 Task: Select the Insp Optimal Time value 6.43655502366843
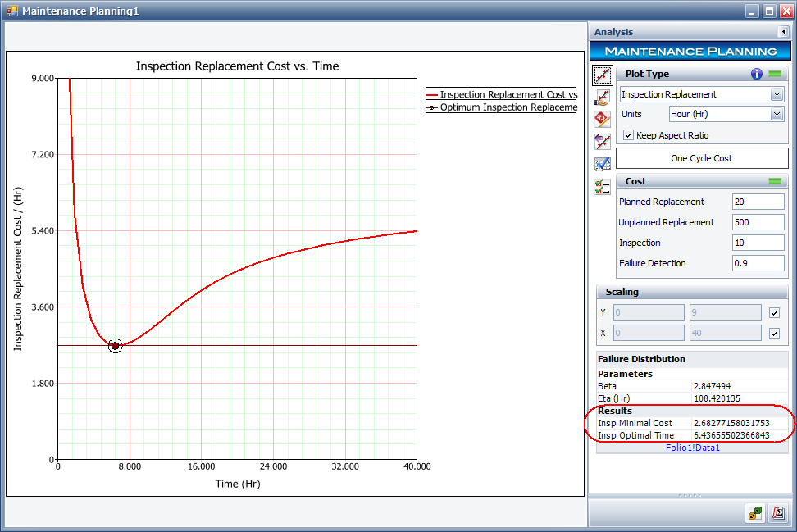[731, 435]
